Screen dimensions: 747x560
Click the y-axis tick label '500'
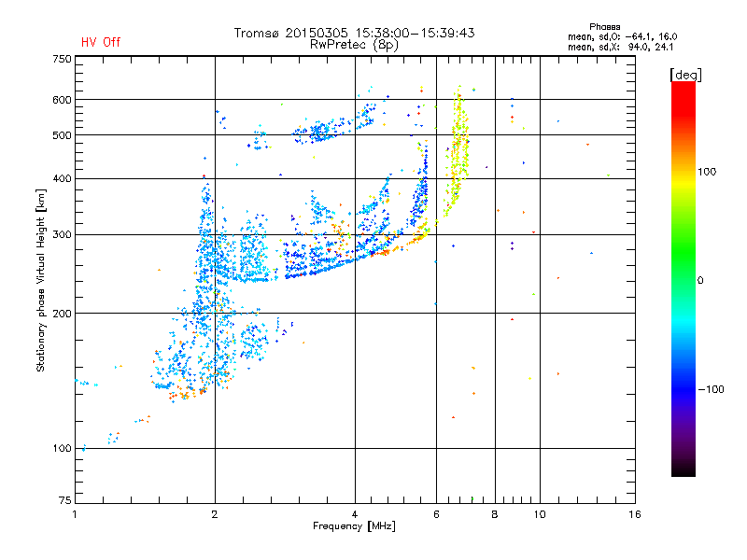tap(62, 135)
